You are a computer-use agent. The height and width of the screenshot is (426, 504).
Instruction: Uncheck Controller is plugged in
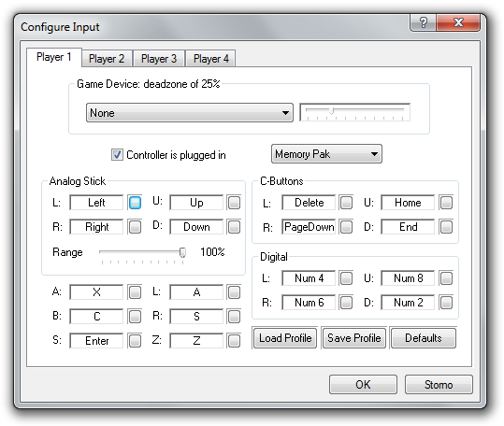(117, 155)
